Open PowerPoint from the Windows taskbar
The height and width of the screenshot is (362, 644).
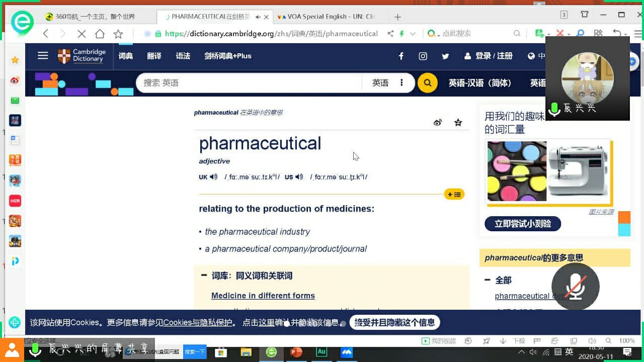(x=296, y=352)
